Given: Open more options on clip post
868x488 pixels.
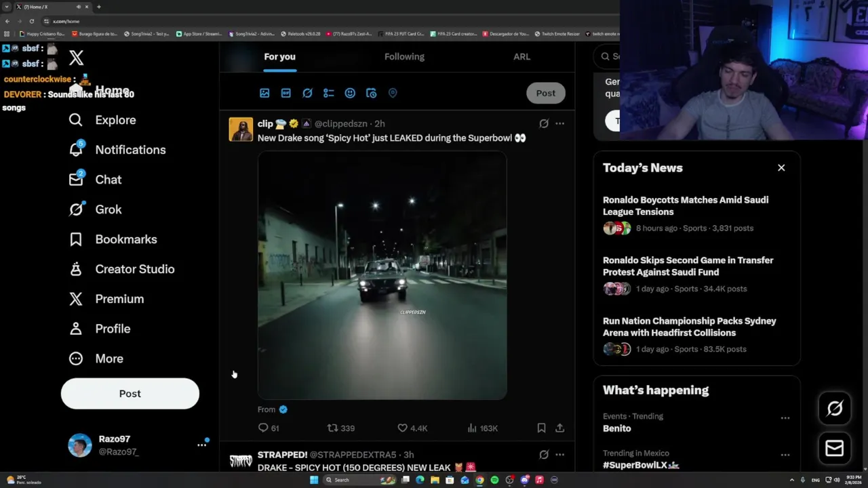Looking at the screenshot, I should pyautogui.click(x=559, y=123).
